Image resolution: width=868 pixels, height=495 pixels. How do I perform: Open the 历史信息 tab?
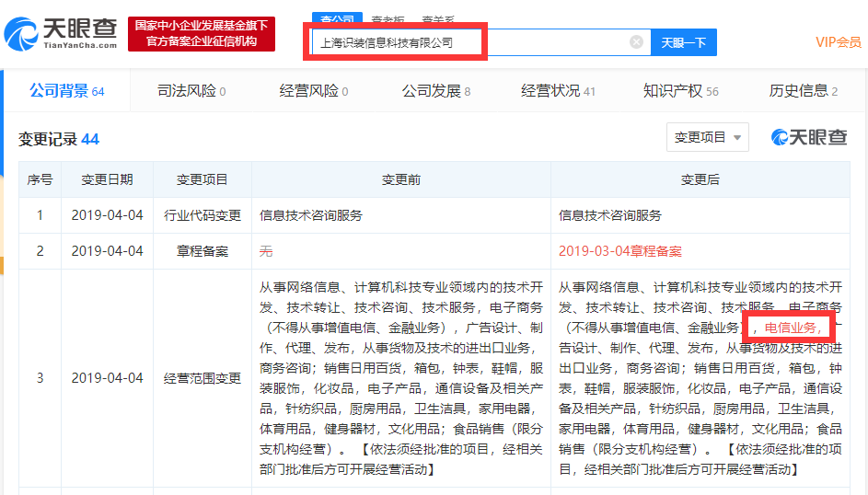(x=804, y=91)
